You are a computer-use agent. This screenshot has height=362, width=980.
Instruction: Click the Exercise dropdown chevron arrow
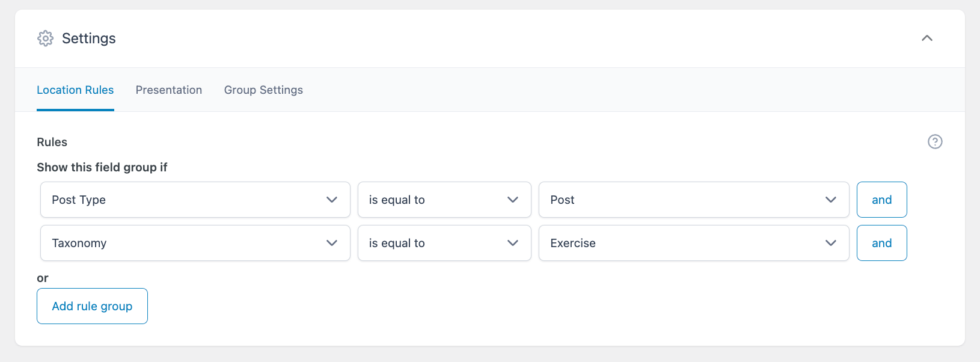pyautogui.click(x=831, y=243)
